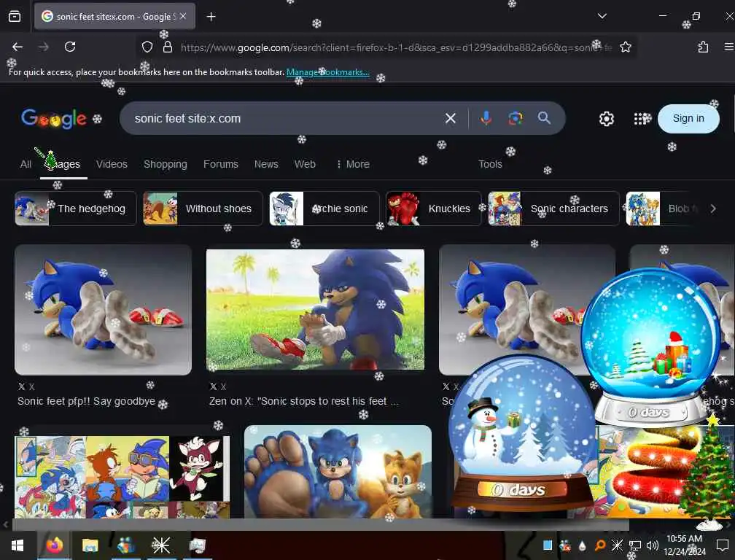The width and height of the screenshot is (735, 560).
Task: Start voice search with microphone
Action: pos(486,118)
